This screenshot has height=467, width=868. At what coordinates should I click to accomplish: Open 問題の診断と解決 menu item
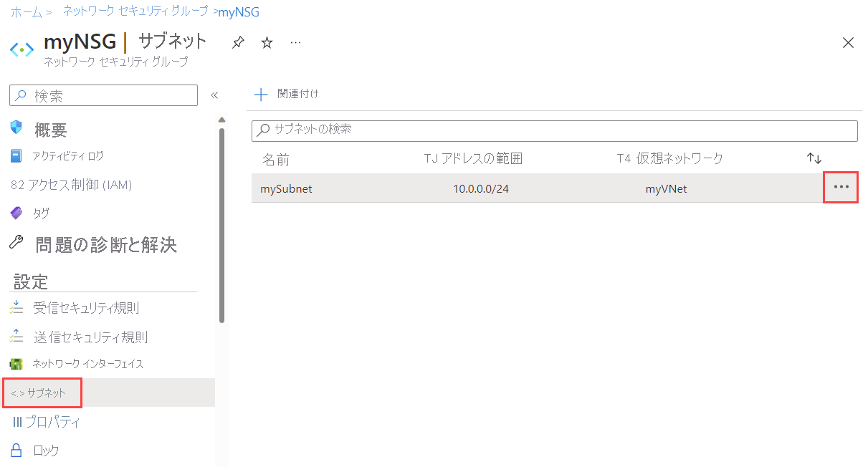[106, 245]
